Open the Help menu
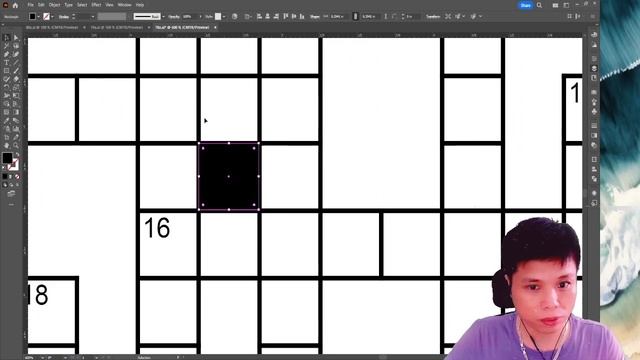Image resolution: width=640 pixels, height=360 pixels. click(x=140, y=5)
